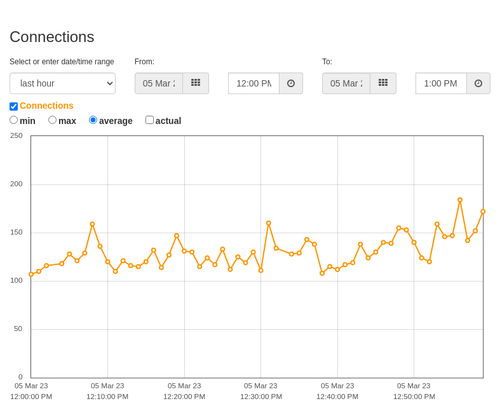Click the 'Select or enter date/time range' label
This screenshot has height=403, width=500.
click(x=62, y=62)
